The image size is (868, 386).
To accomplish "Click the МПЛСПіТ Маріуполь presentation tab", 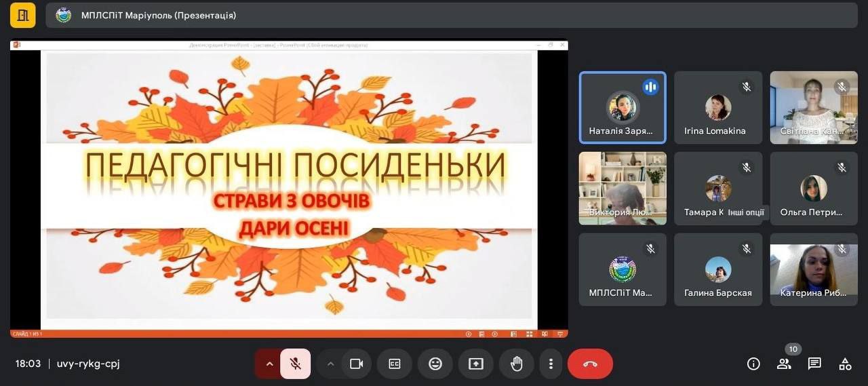I will pyautogui.click(x=158, y=15).
